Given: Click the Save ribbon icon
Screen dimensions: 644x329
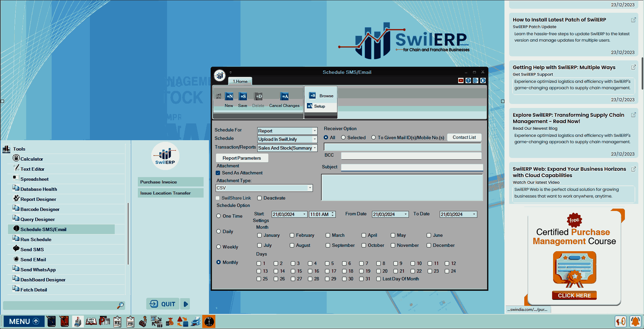Looking at the screenshot, I should click(243, 97).
